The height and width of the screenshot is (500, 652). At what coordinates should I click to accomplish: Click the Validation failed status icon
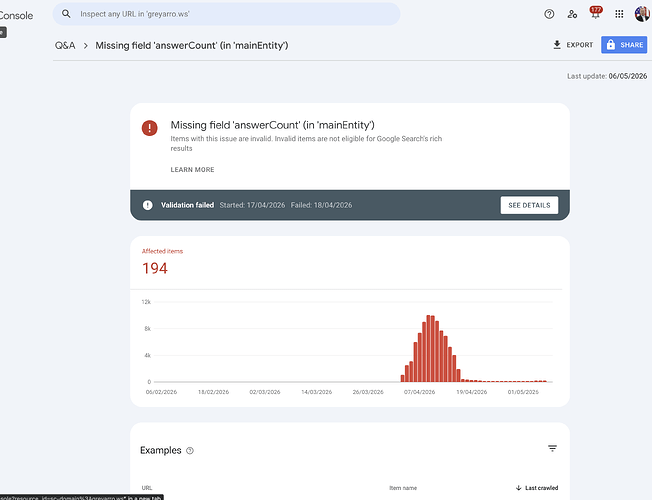click(147, 205)
